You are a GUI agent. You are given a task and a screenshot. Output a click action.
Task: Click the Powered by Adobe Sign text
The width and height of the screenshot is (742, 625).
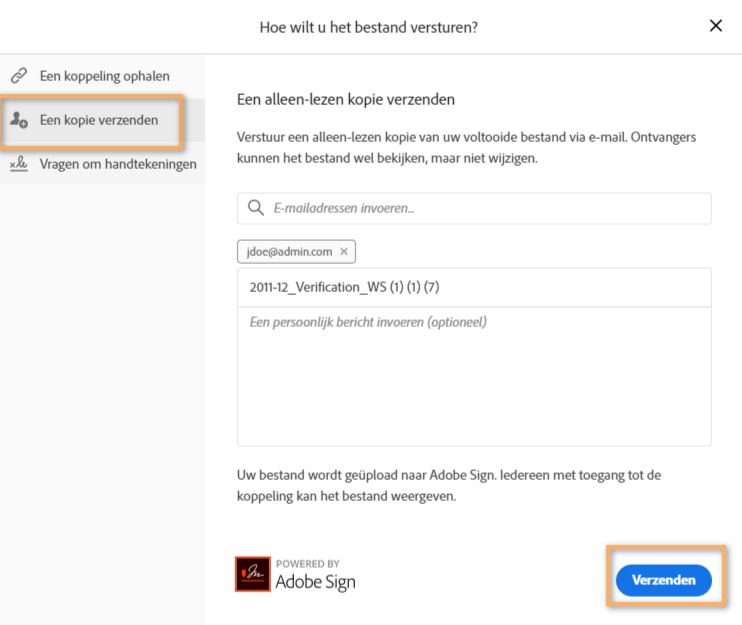coord(315,574)
